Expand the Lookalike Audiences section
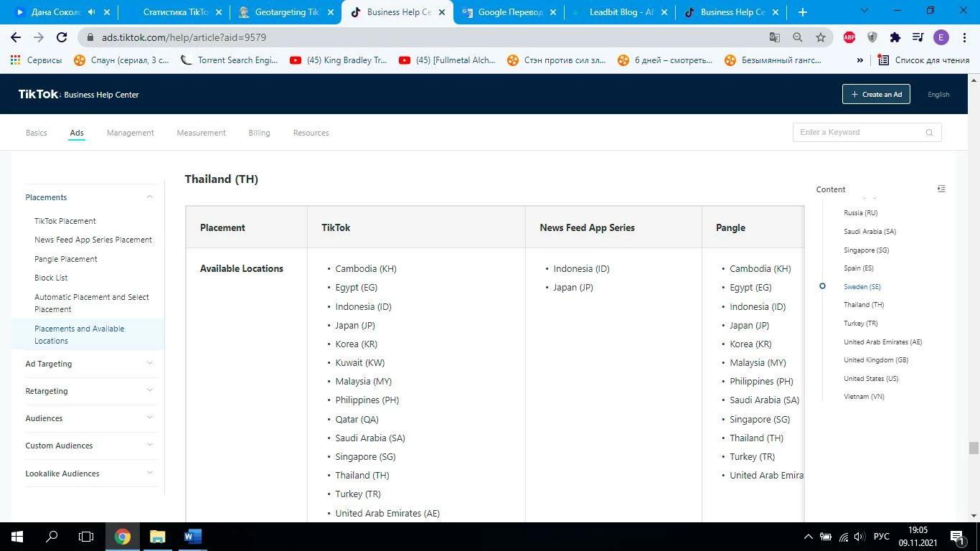 coord(149,473)
